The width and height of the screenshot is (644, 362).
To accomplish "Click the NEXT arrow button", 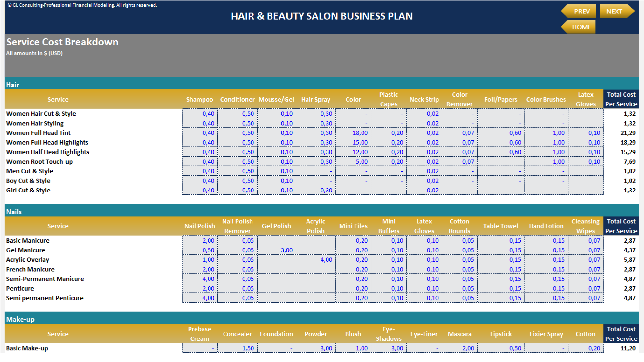I will pyautogui.click(x=617, y=11).
